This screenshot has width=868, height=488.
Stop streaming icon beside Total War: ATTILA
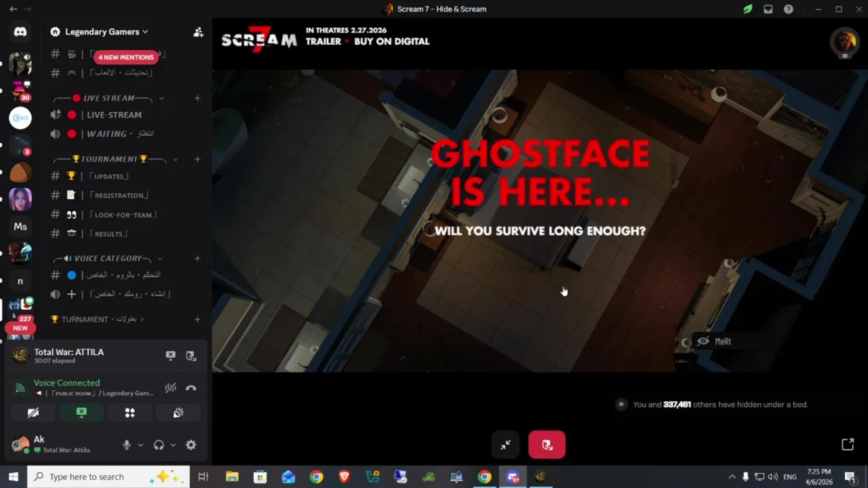171,356
